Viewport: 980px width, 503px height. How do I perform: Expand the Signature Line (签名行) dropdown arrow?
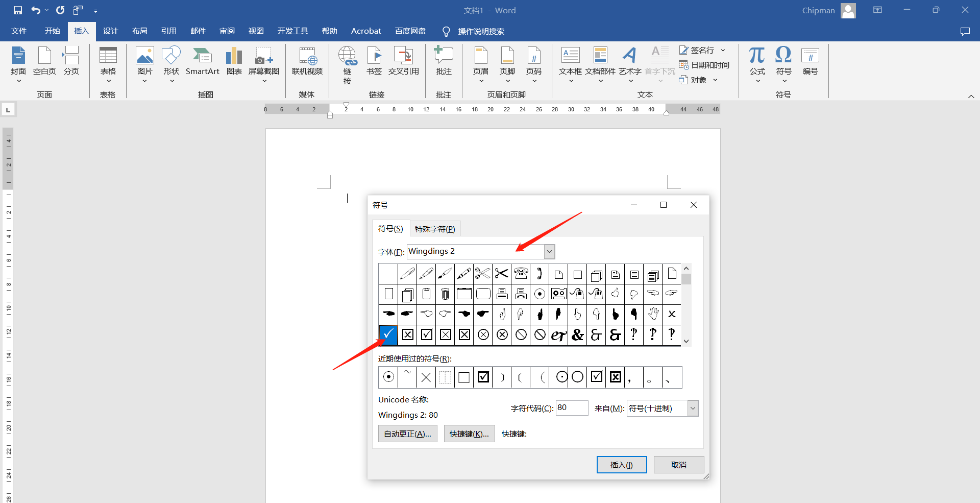pos(723,50)
